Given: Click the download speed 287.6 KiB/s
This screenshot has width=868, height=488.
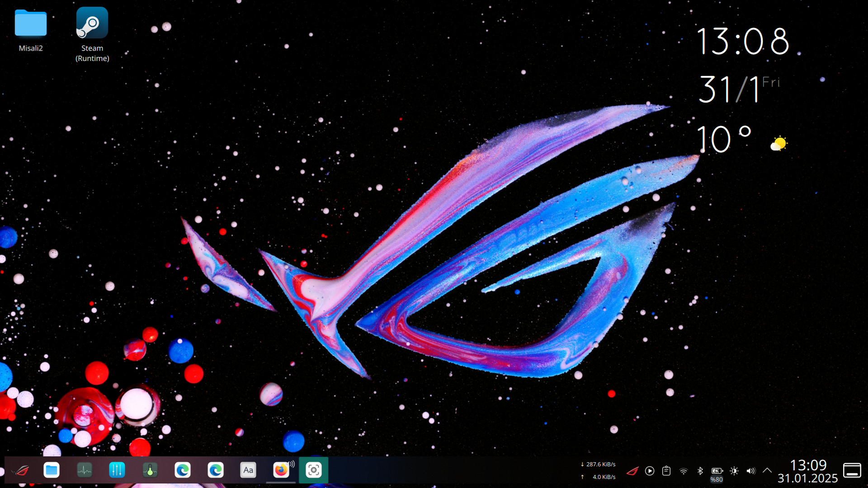Looking at the screenshot, I should tap(598, 465).
